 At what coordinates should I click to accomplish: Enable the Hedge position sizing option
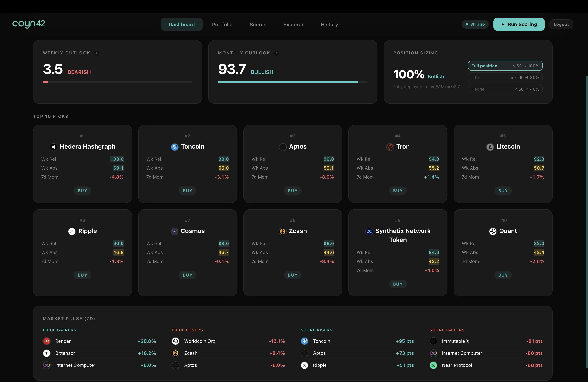(x=505, y=89)
